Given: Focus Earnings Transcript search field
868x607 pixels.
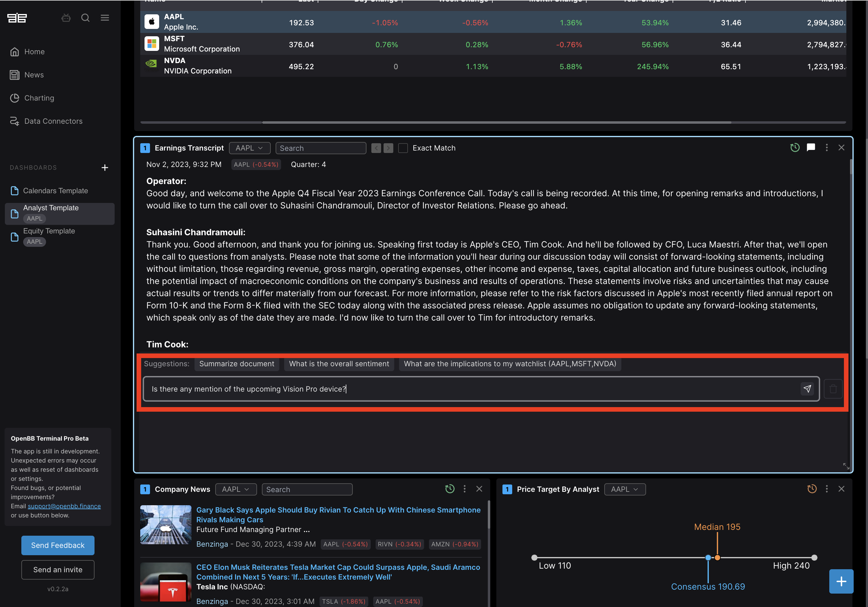Looking at the screenshot, I should [x=321, y=148].
